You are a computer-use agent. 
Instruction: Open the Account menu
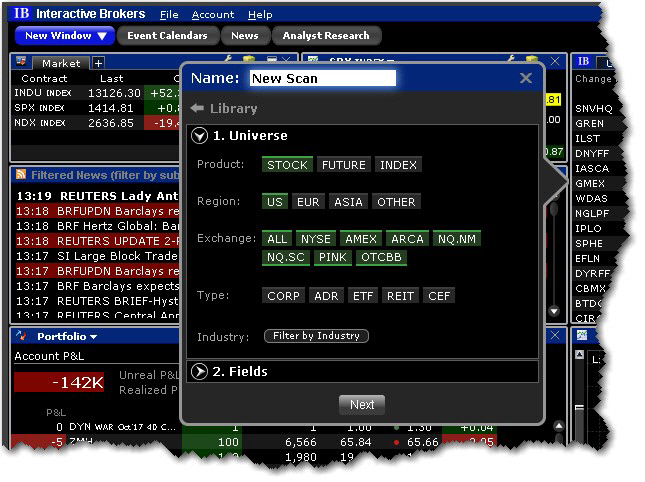click(212, 15)
